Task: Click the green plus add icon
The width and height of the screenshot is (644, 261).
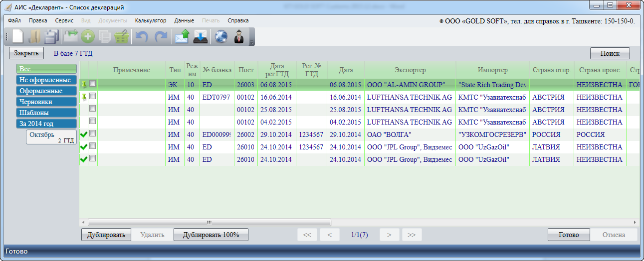Action: [88, 37]
